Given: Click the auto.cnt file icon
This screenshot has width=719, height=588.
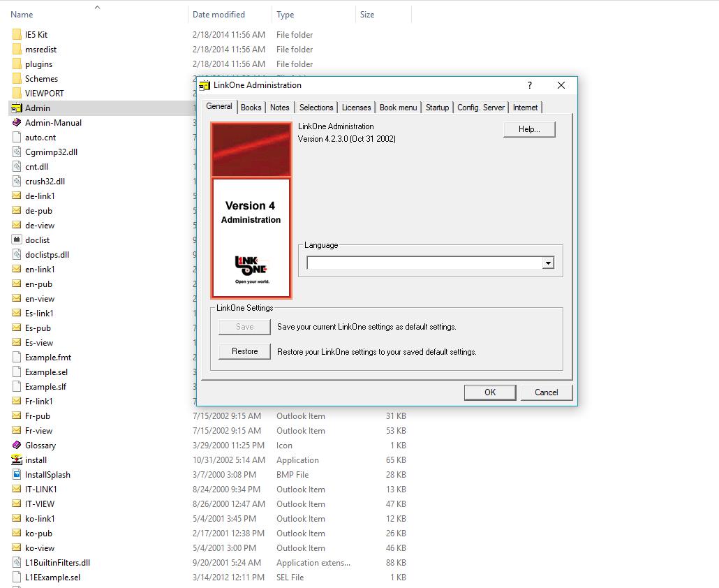Looking at the screenshot, I should tap(17, 137).
